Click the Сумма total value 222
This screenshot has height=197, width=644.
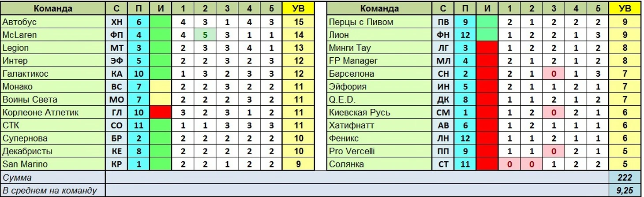click(x=625, y=178)
